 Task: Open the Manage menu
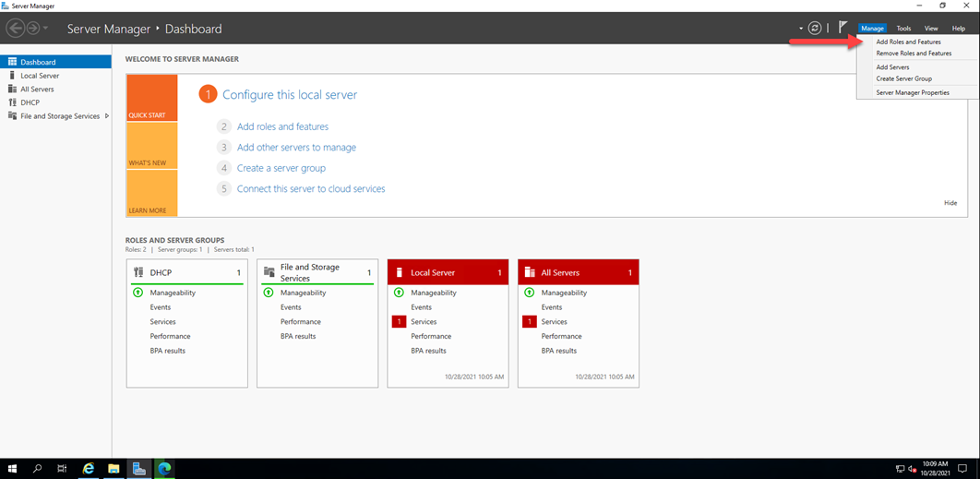872,28
